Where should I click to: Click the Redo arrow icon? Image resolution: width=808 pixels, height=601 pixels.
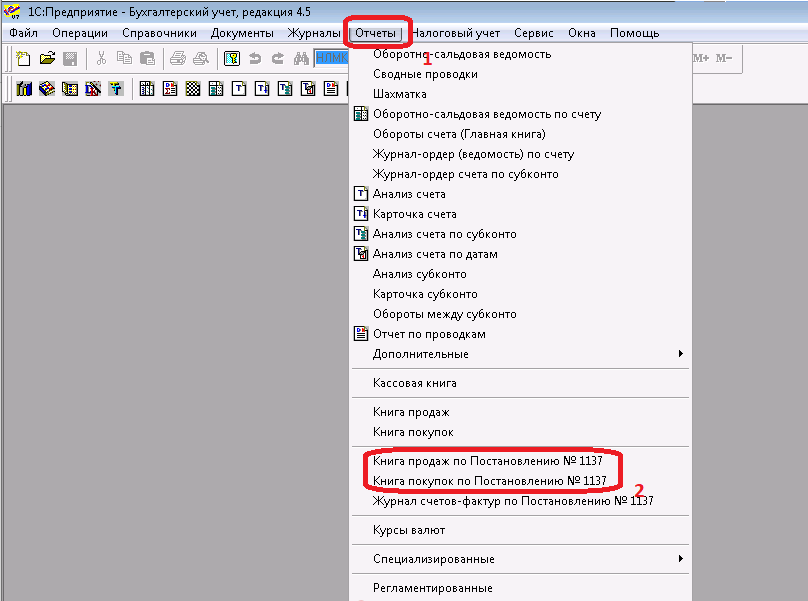click(278, 58)
